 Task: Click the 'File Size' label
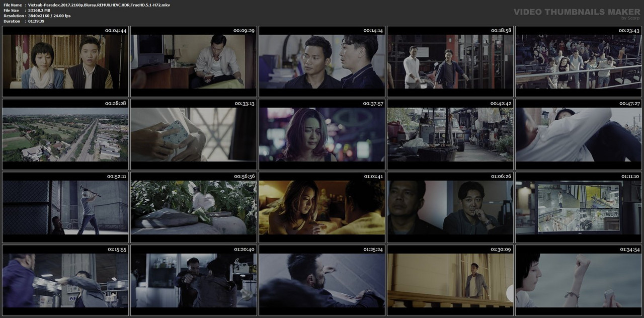[x=11, y=11]
